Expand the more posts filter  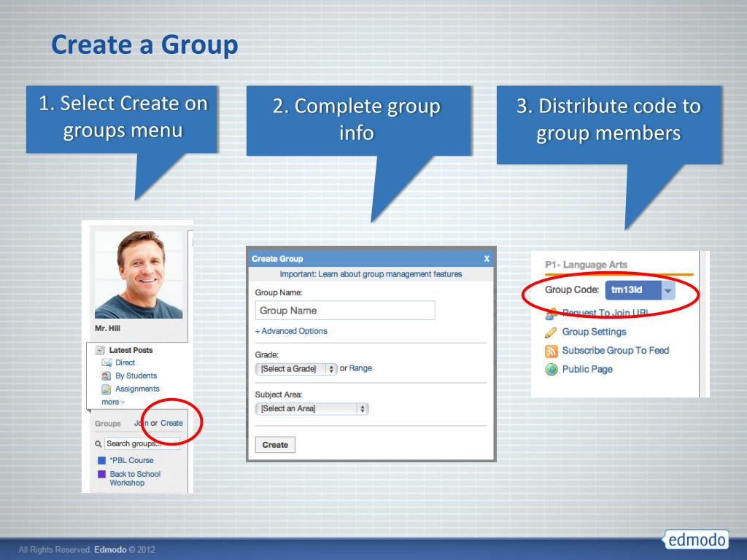click(x=113, y=402)
